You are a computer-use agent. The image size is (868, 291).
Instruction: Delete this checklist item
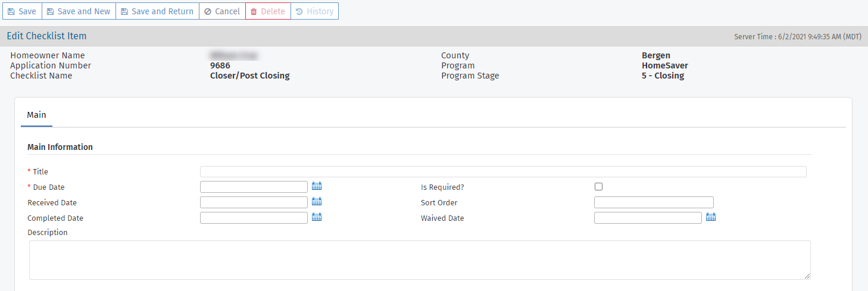pyautogui.click(x=268, y=11)
